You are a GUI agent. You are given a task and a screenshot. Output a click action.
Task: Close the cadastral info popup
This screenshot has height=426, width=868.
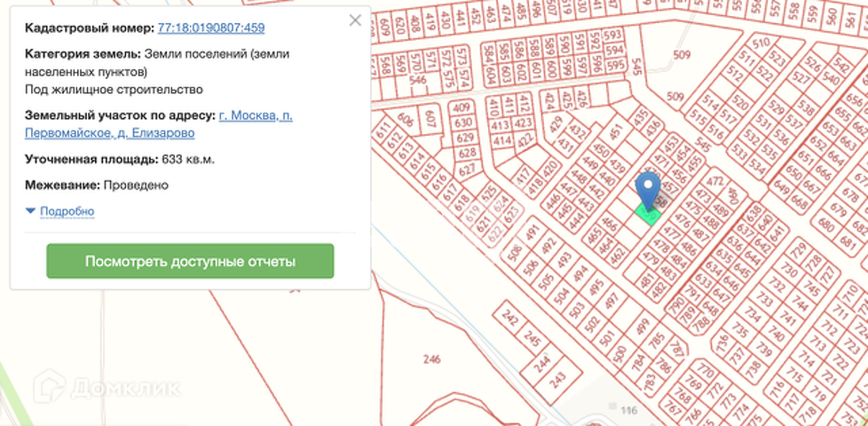pos(355,20)
